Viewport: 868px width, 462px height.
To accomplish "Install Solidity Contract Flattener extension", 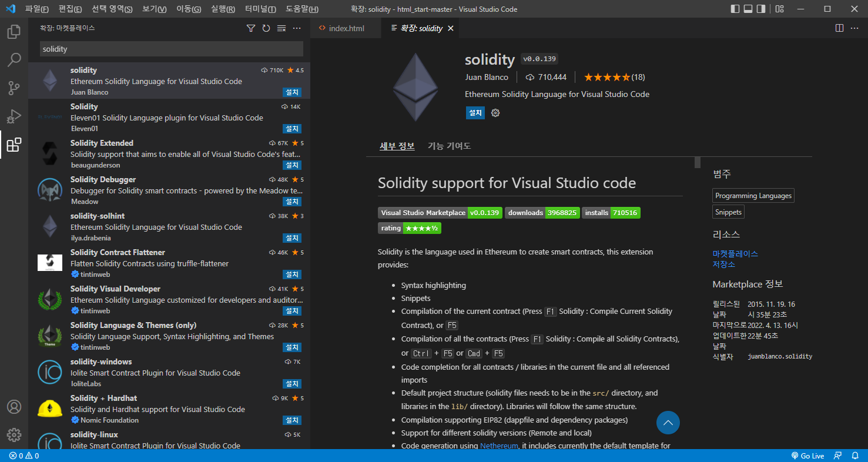I will (292, 274).
